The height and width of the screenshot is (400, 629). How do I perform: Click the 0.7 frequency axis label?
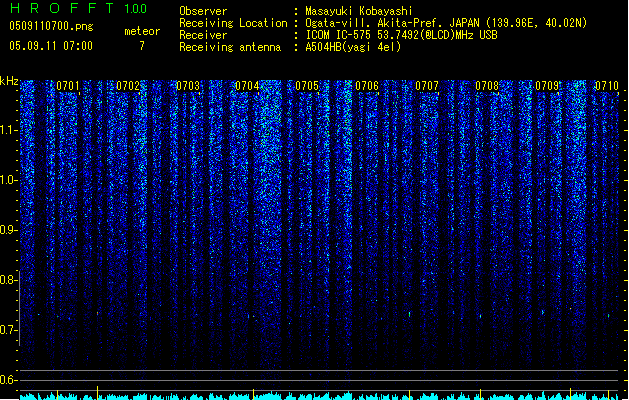pyautogui.click(x=8, y=330)
